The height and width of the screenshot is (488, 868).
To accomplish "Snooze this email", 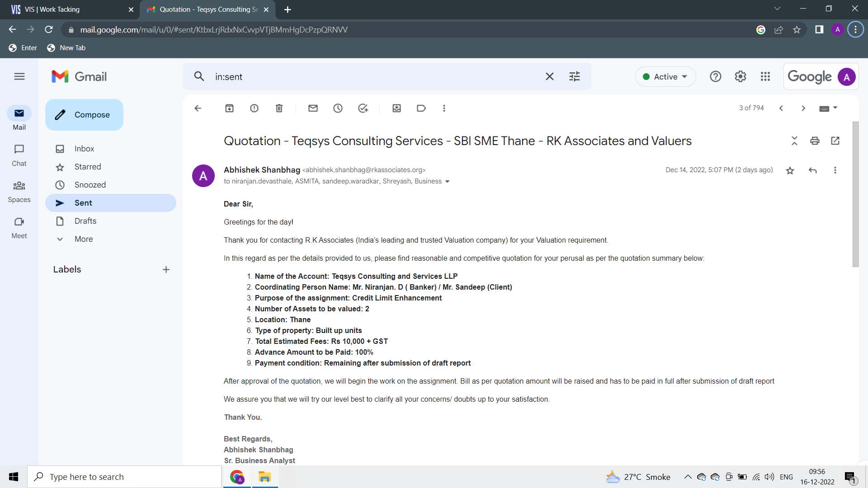I will click(x=338, y=108).
